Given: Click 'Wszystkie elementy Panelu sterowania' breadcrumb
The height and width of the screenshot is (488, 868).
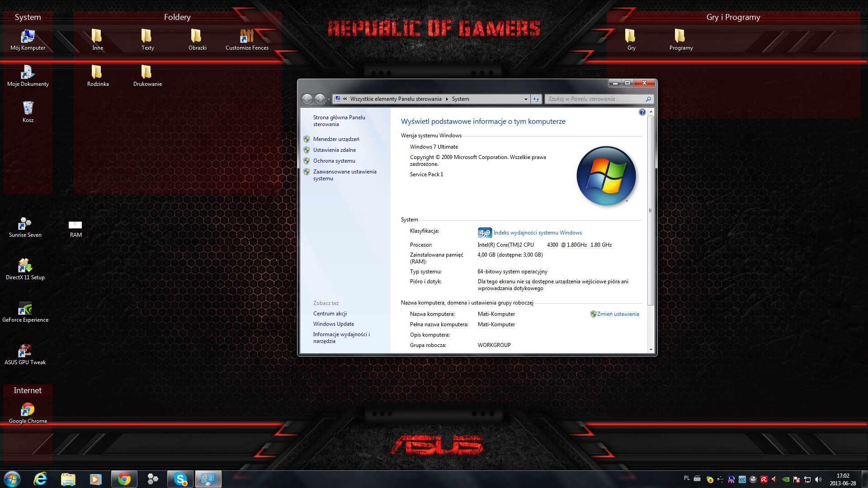Looking at the screenshot, I should (x=396, y=99).
